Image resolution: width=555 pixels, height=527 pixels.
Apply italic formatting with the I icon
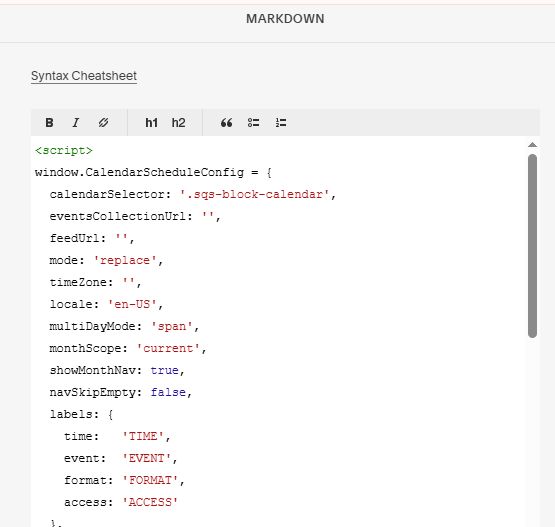coord(76,123)
